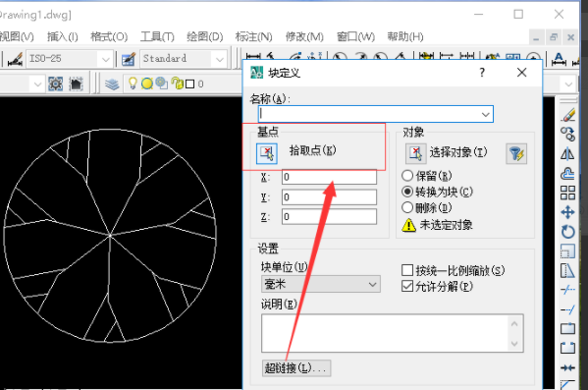Click the description (说明) text area
Image resolution: width=588 pixels, height=390 pixels.
click(x=393, y=333)
